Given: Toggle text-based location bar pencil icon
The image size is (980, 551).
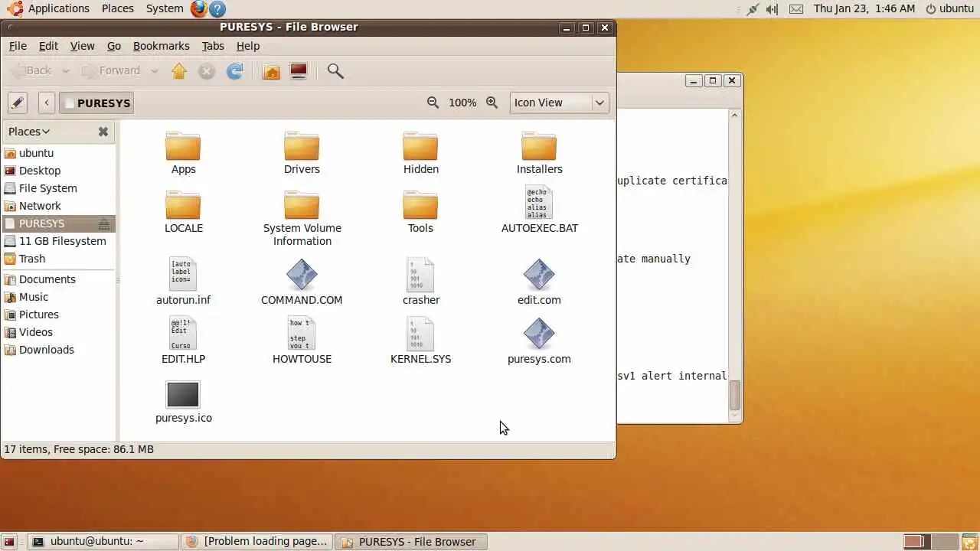Looking at the screenshot, I should (18, 103).
